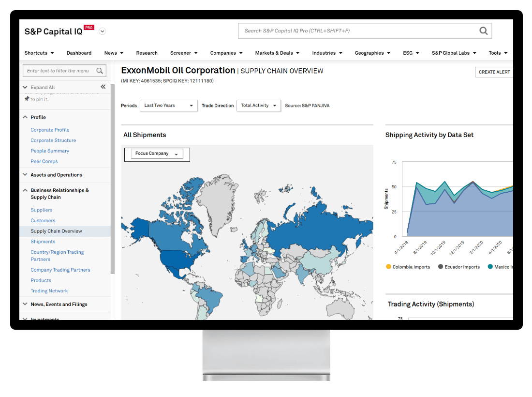Click the ExxonMobil Oil Corporation title

click(x=178, y=70)
